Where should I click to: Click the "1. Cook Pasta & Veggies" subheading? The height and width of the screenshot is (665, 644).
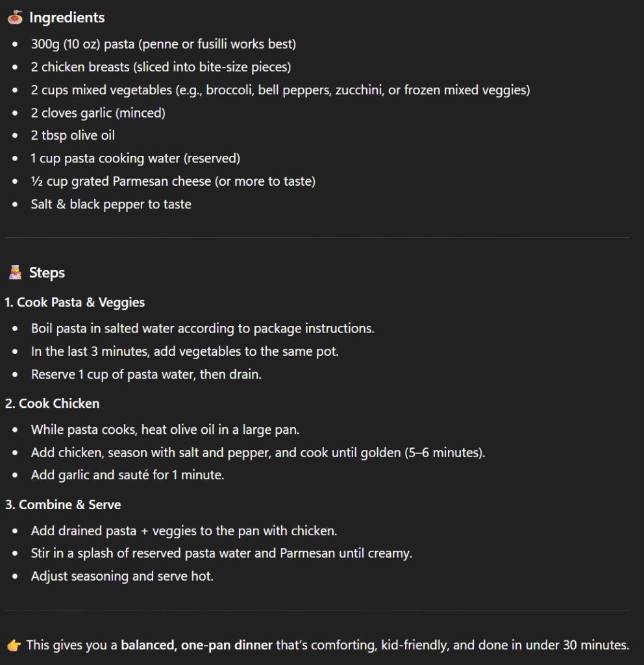tap(75, 303)
